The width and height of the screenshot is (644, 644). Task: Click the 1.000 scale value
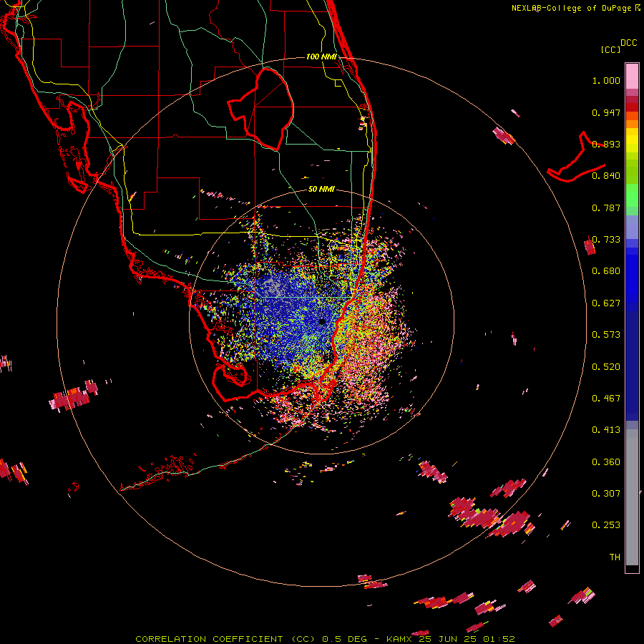[606, 80]
